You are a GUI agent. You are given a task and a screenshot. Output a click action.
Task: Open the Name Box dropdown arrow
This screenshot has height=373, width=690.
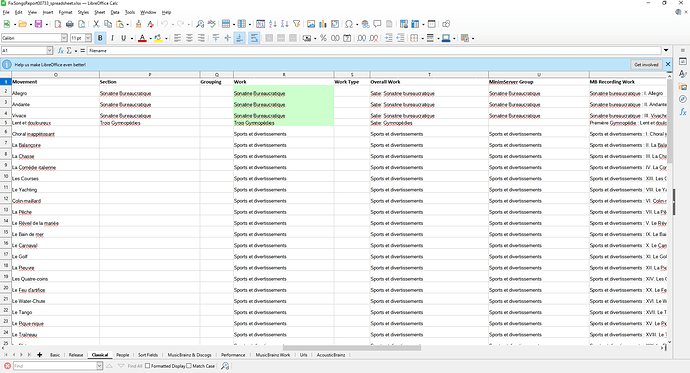(x=50, y=51)
